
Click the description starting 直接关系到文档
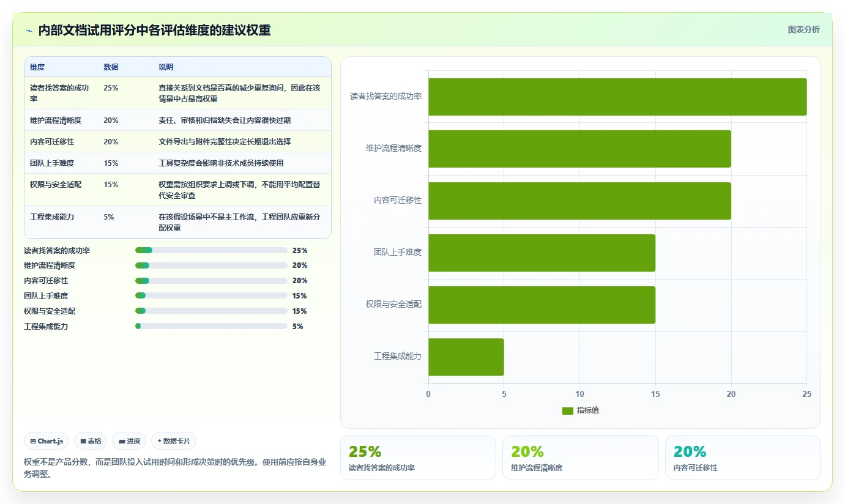239,93
